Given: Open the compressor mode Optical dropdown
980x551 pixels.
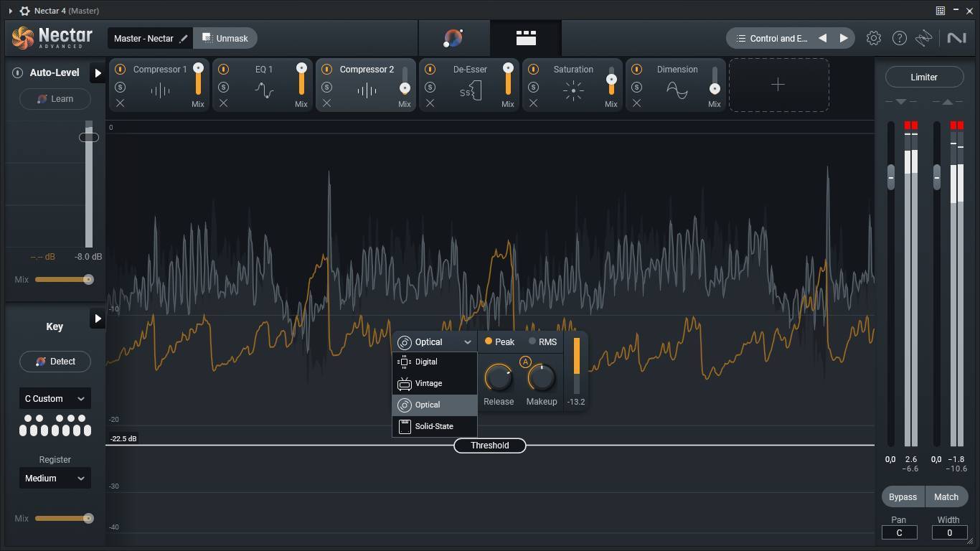Looking at the screenshot, I should (x=434, y=342).
